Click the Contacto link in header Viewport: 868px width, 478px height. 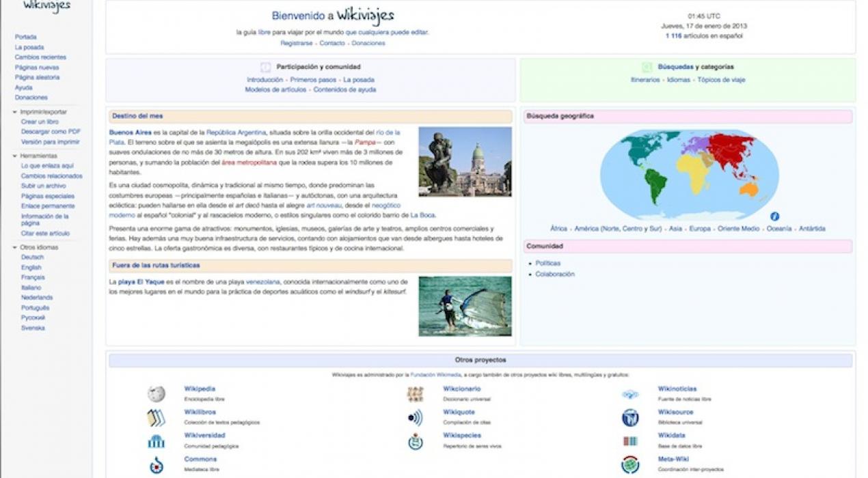pos(332,43)
